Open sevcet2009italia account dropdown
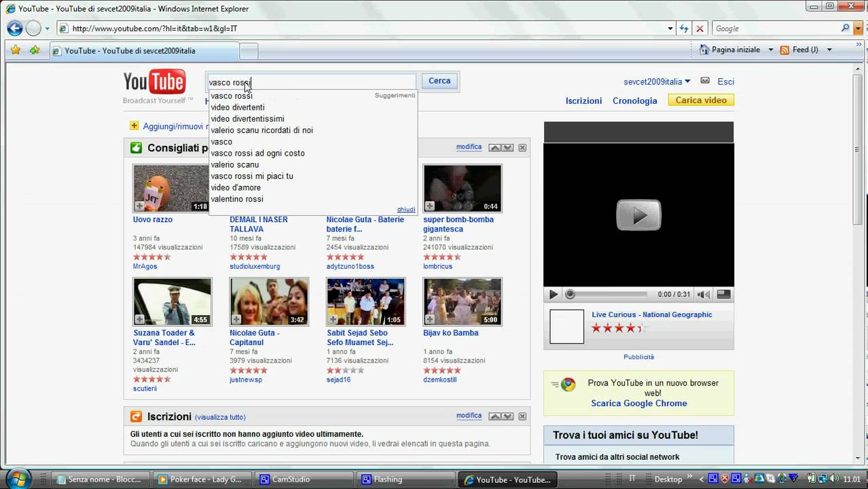The width and height of the screenshot is (868, 489). pyautogui.click(x=657, y=81)
